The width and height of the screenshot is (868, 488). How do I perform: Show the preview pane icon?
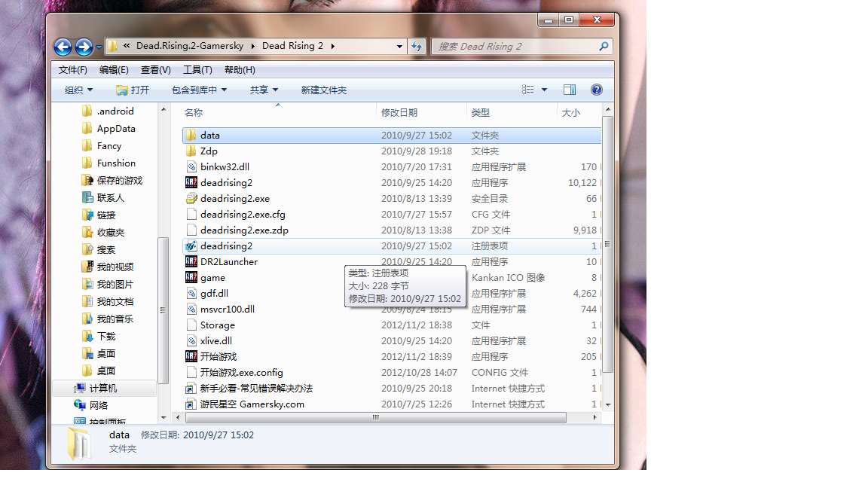click(569, 90)
